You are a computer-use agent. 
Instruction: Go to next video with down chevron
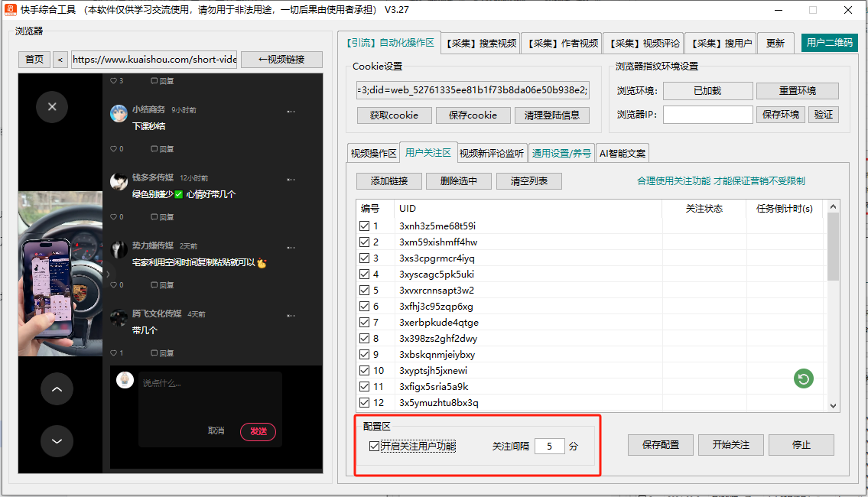click(57, 440)
